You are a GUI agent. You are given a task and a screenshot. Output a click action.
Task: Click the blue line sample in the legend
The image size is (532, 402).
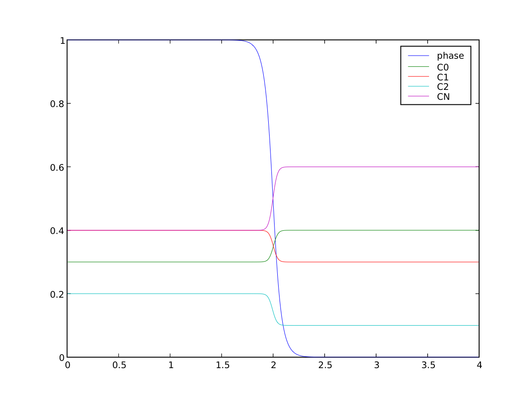tap(418, 56)
